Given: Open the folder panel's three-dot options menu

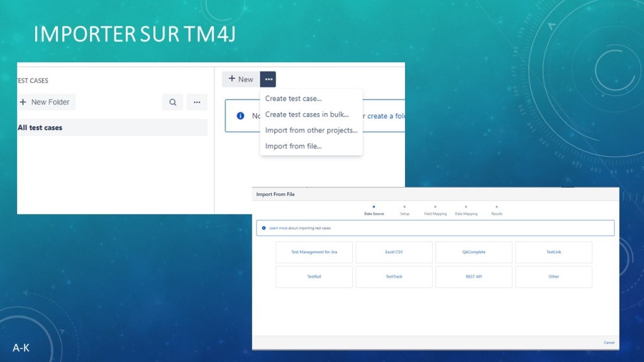Looking at the screenshot, I should point(197,102).
